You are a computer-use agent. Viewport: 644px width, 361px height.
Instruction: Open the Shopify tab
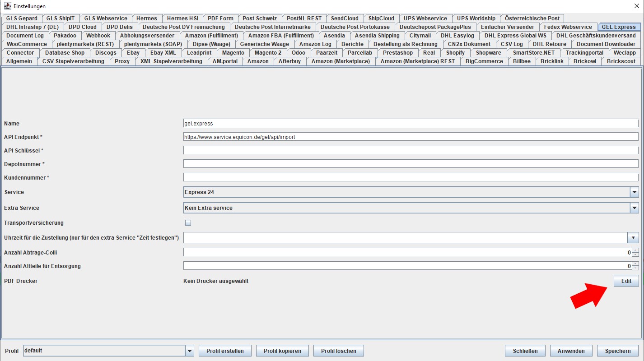(x=455, y=53)
